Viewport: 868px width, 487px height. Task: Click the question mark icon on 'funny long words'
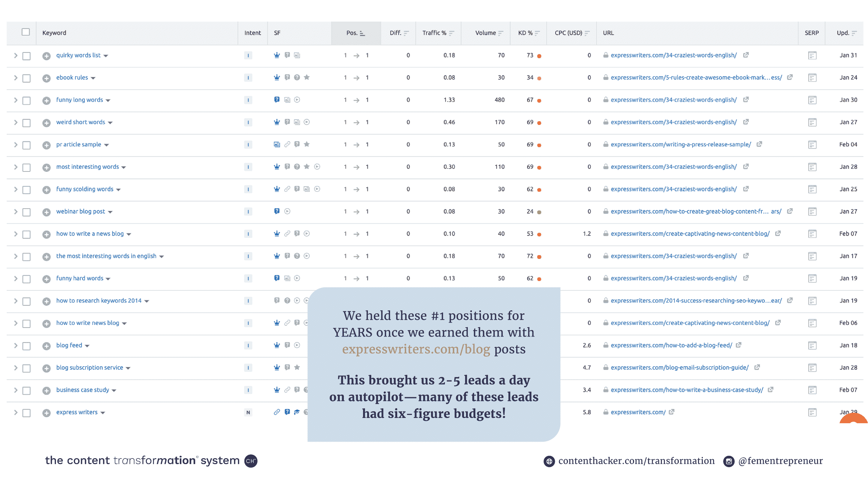tap(279, 99)
